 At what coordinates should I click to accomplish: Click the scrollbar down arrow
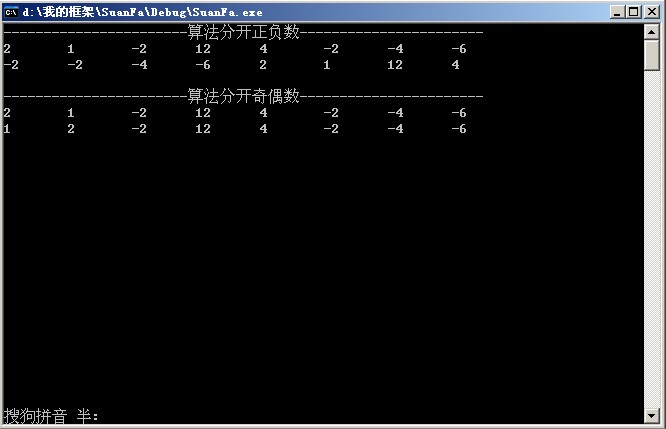coord(652,415)
